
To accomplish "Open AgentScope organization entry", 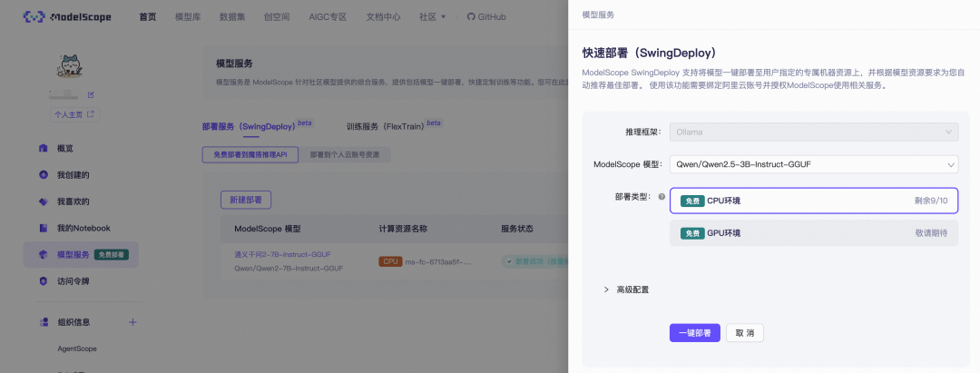I will coord(77,348).
